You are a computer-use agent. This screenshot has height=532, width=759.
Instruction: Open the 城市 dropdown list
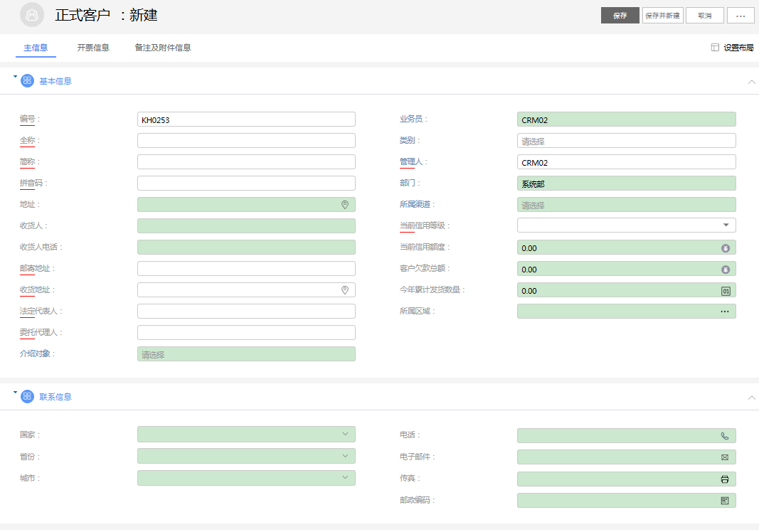(x=345, y=477)
